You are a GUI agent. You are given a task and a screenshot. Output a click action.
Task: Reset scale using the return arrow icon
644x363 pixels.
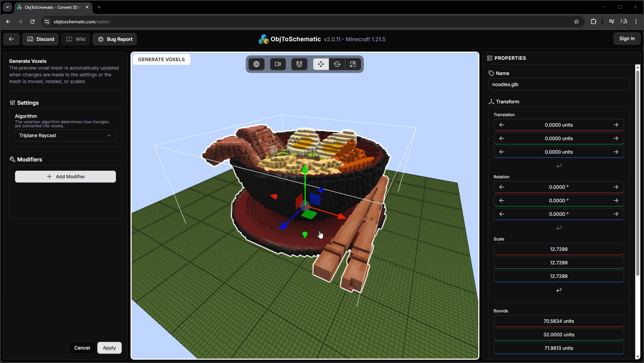coord(559,290)
